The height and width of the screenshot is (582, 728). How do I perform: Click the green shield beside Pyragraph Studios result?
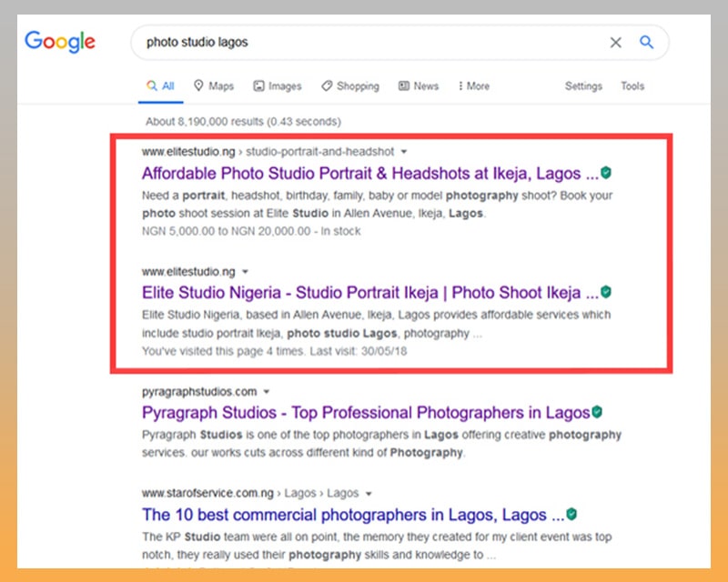tap(597, 412)
